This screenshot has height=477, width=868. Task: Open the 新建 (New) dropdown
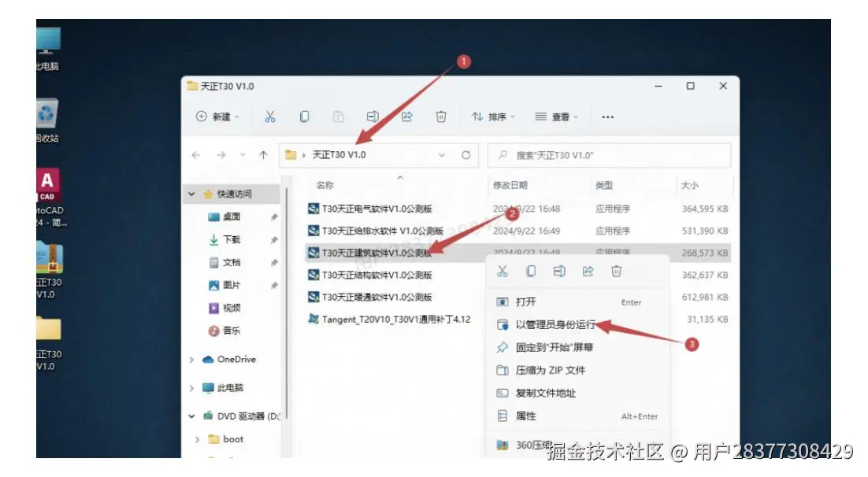(217, 116)
